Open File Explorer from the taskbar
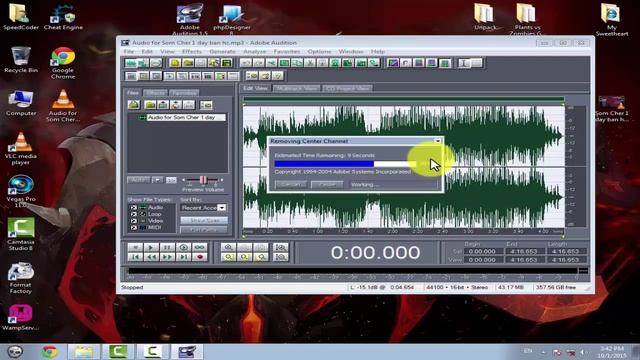 (x=83, y=351)
